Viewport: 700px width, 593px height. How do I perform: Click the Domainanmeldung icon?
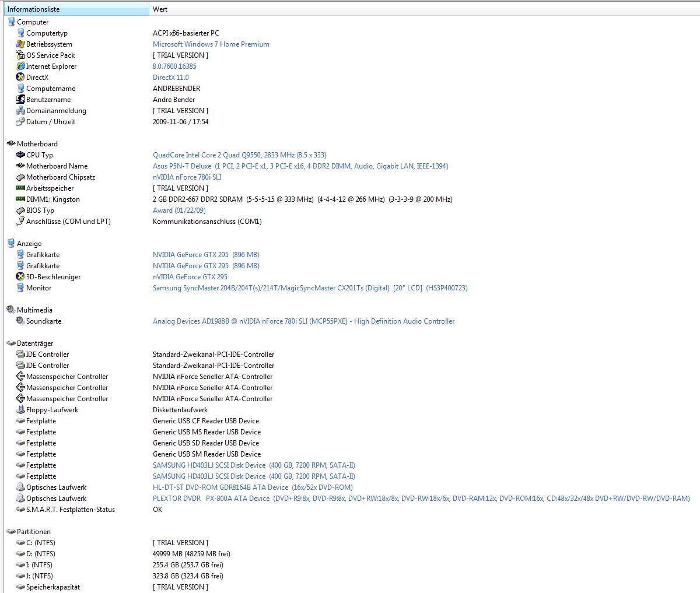20,111
